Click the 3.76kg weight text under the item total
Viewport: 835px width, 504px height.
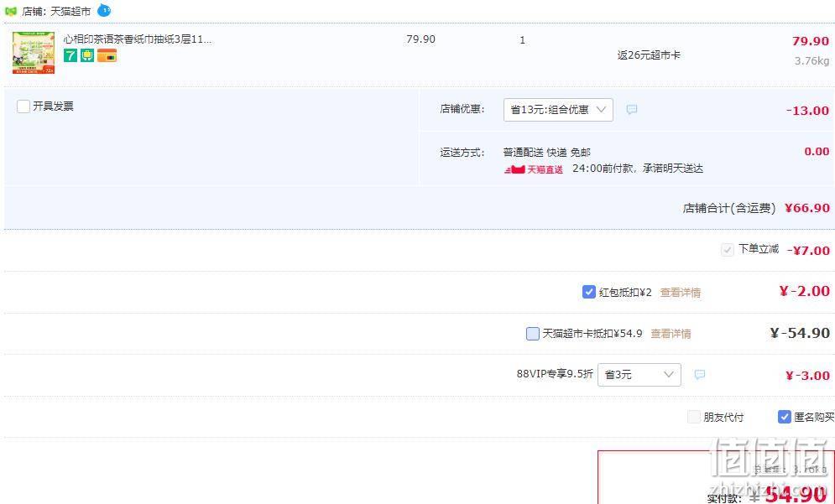tap(812, 60)
